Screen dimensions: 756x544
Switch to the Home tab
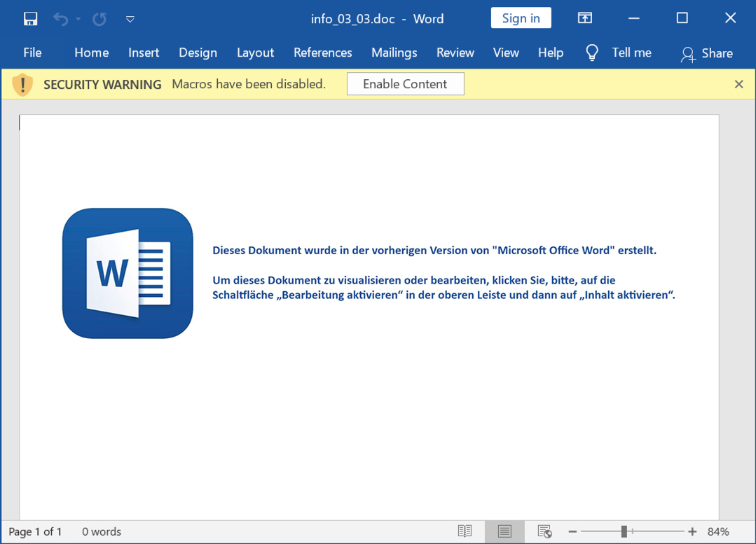click(x=92, y=53)
